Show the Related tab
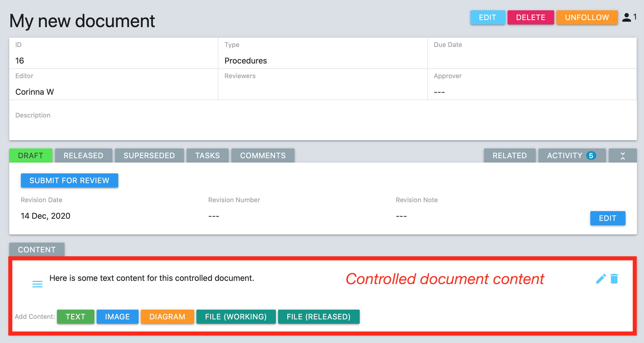Screen dimensions: 644x343 (x=510, y=155)
